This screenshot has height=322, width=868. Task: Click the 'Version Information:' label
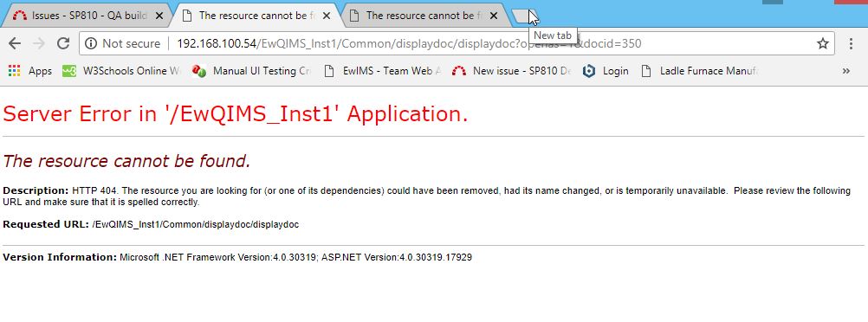(60, 257)
